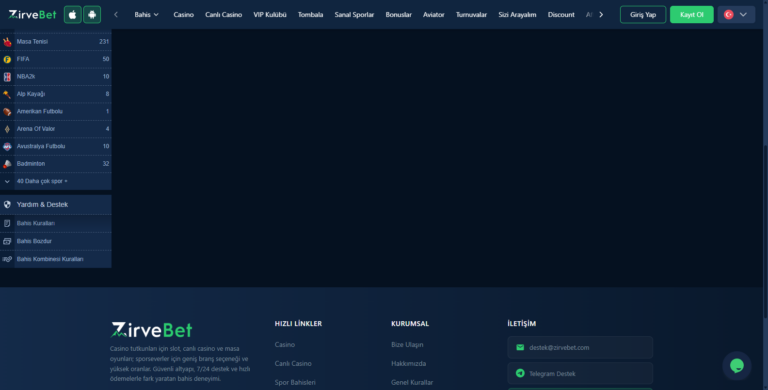Click the NBA2k sport icon
This screenshot has height=390, width=768.
click(7, 77)
